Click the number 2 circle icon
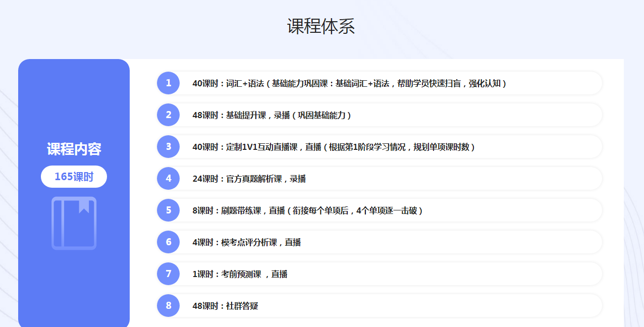Screen dimensions: 644x327 [168, 115]
